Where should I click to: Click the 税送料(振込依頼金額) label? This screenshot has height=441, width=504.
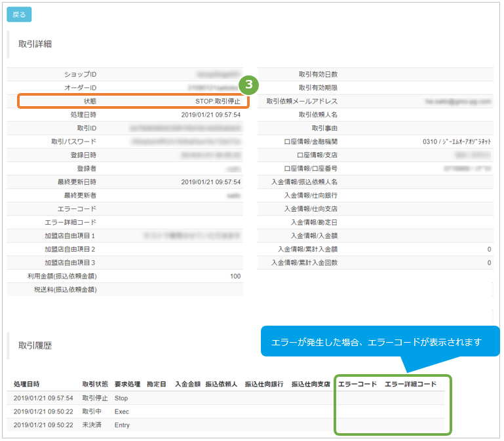(x=66, y=290)
